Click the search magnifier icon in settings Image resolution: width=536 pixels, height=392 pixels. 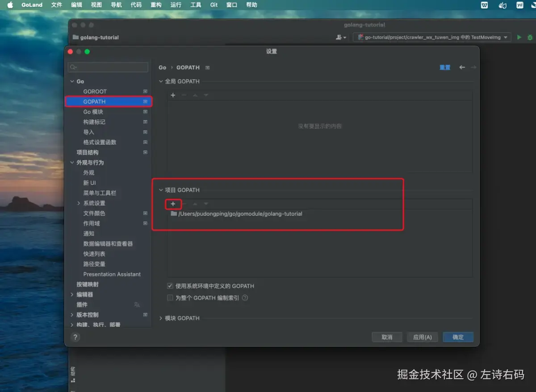click(x=73, y=67)
